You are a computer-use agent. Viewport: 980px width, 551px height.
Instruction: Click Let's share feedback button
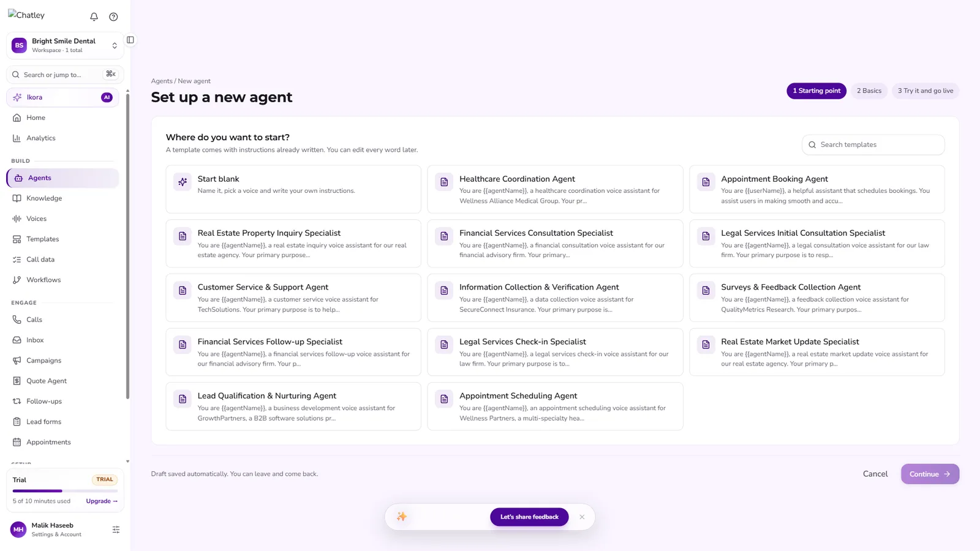529,517
